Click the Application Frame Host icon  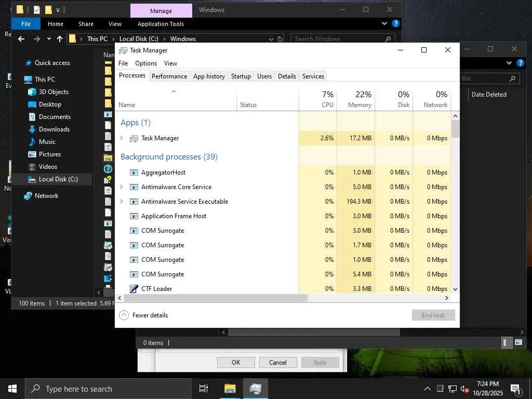click(134, 217)
